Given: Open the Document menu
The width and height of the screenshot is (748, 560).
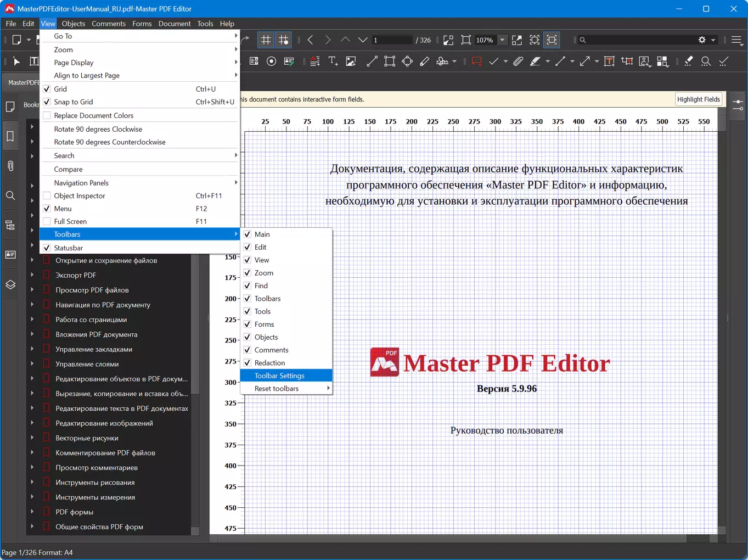Looking at the screenshot, I should coord(175,24).
